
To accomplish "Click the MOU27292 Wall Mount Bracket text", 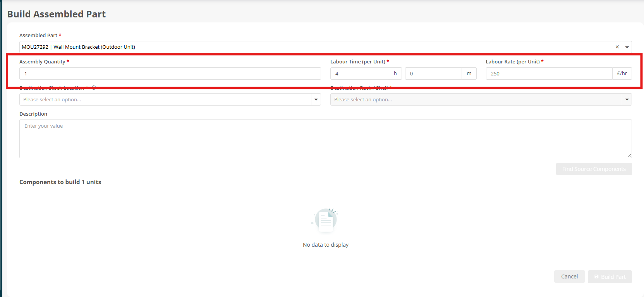I will coord(79,47).
